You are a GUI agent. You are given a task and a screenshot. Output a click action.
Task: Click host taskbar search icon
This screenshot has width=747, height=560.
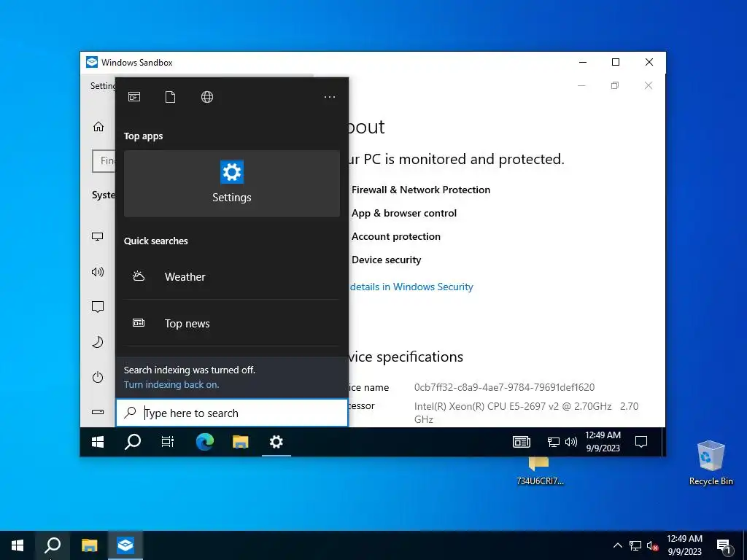[53, 545]
